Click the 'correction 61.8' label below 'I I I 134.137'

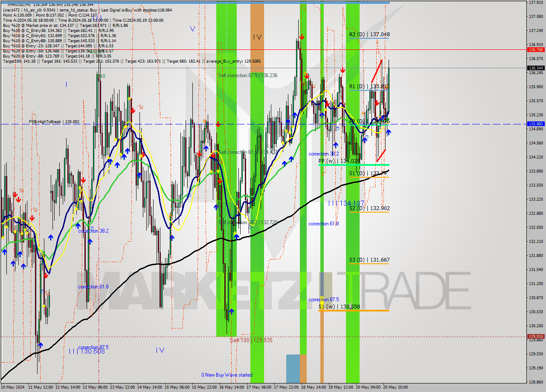324,224
